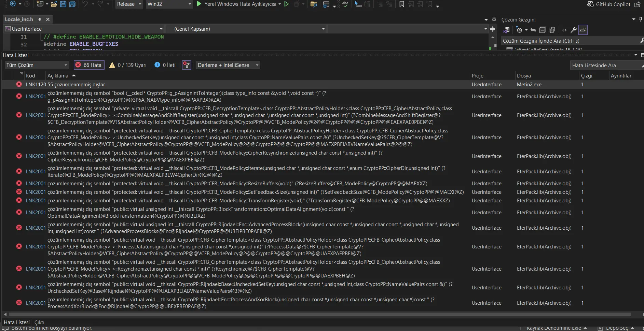Sort by the Açıklama column header
The height and width of the screenshot is (331, 644).
(58, 76)
